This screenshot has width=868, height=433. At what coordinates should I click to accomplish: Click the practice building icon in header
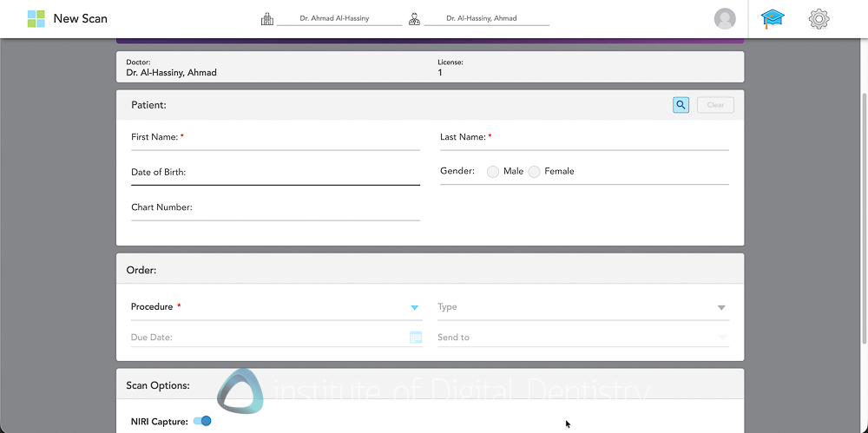[267, 19]
